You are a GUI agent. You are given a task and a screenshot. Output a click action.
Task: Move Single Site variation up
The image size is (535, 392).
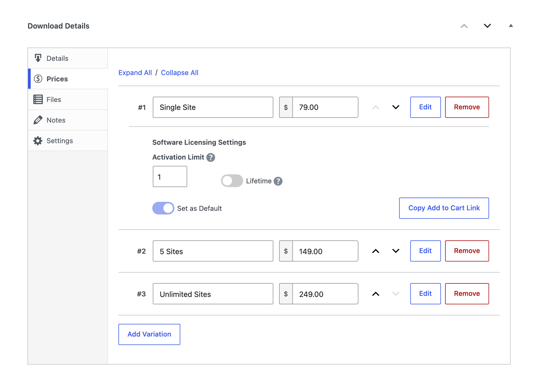(376, 107)
